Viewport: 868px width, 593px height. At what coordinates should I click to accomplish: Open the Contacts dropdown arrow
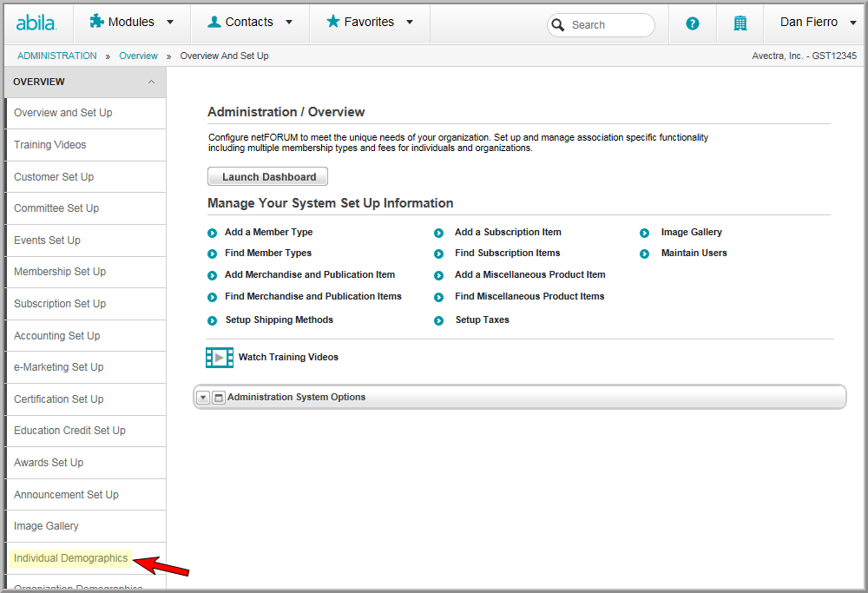tap(289, 23)
